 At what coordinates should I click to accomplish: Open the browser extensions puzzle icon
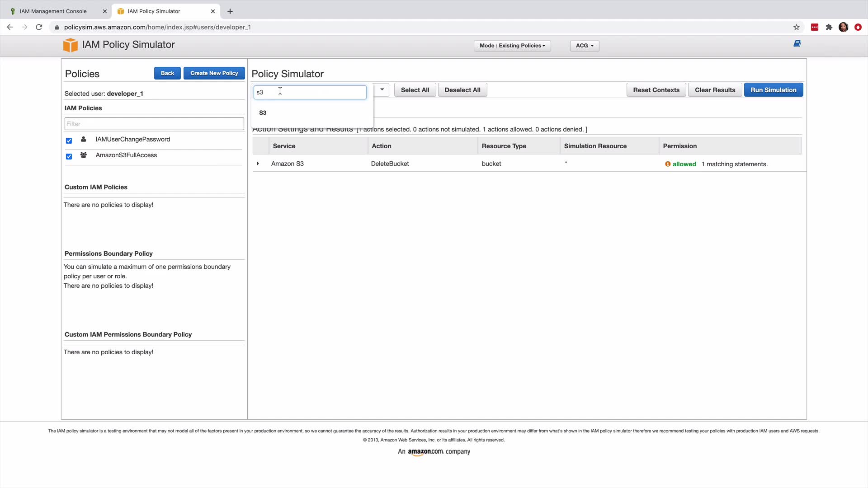click(x=829, y=27)
